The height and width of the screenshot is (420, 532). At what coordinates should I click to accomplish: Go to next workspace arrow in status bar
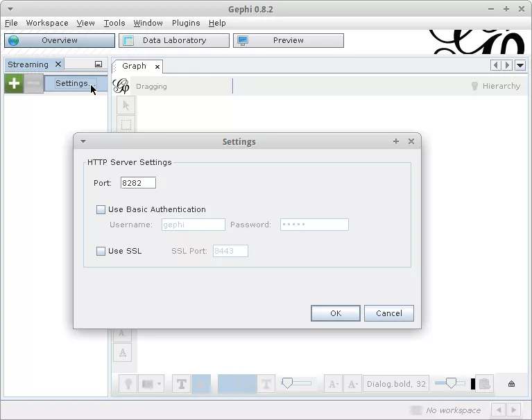point(514,410)
